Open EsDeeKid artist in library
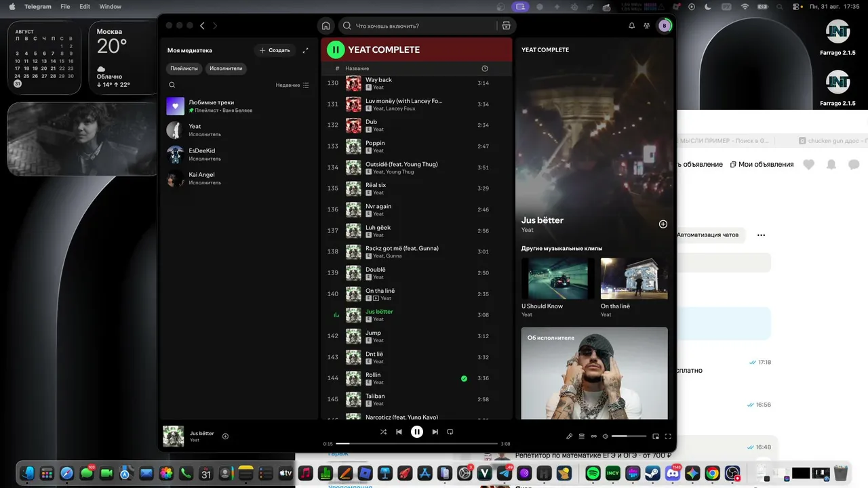868x488 pixels. pyautogui.click(x=238, y=155)
